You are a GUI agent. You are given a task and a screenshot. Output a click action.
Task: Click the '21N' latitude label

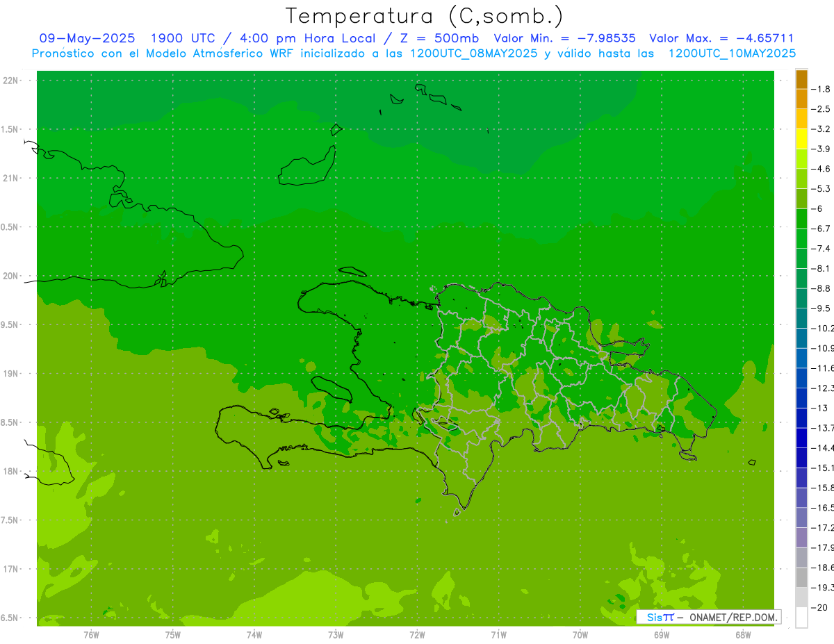11,179
